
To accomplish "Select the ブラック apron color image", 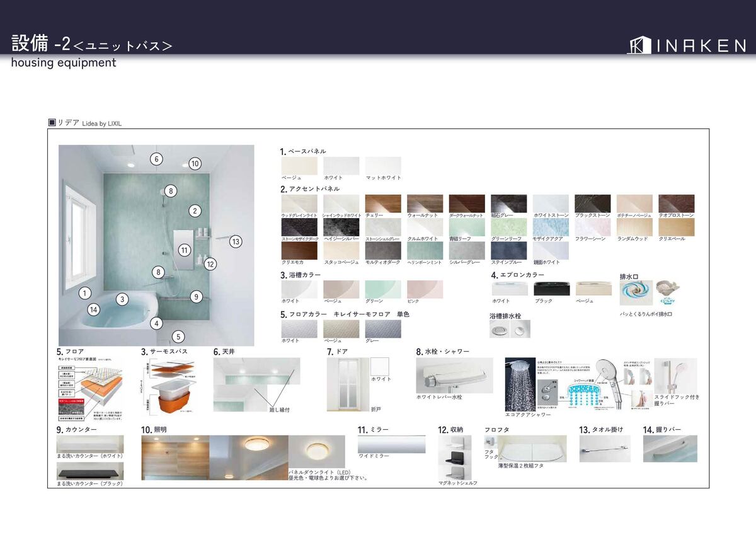I will click(x=551, y=289).
